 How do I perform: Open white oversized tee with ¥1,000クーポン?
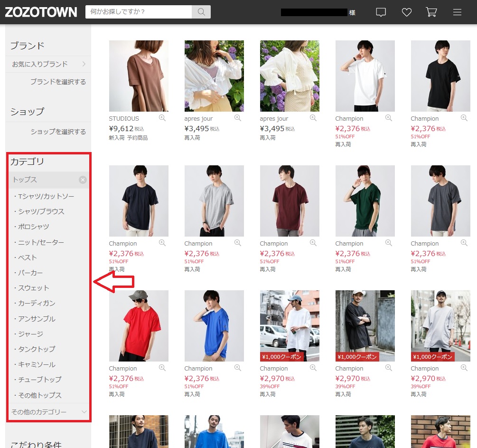pos(290,325)
